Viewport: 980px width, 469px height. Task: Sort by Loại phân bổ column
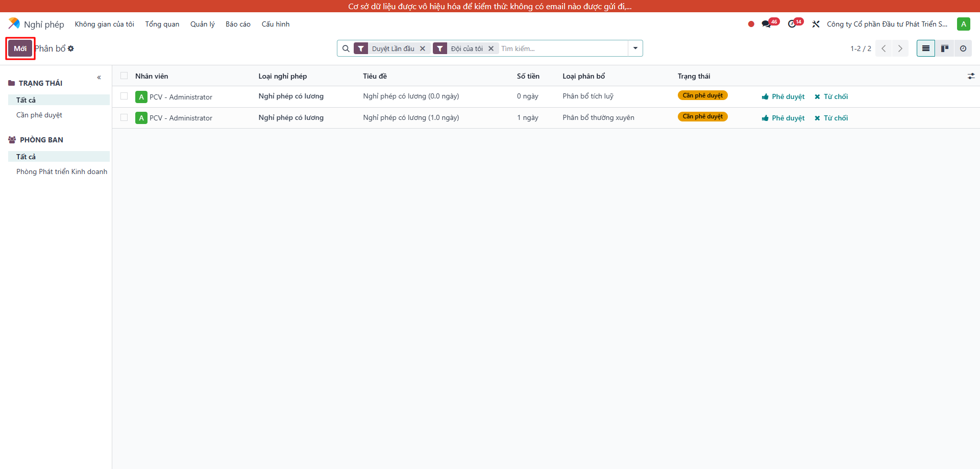click(x=583, y=76)
